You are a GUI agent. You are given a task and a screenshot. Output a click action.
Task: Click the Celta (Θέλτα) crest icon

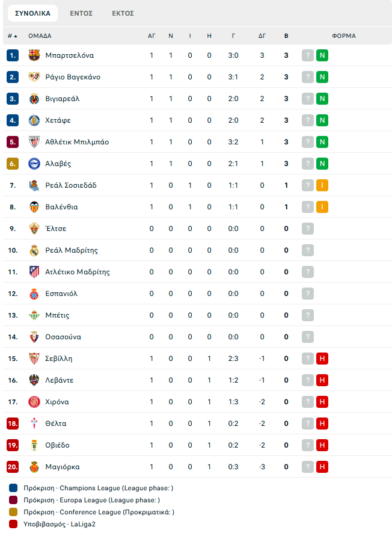(x=34, y=424)
